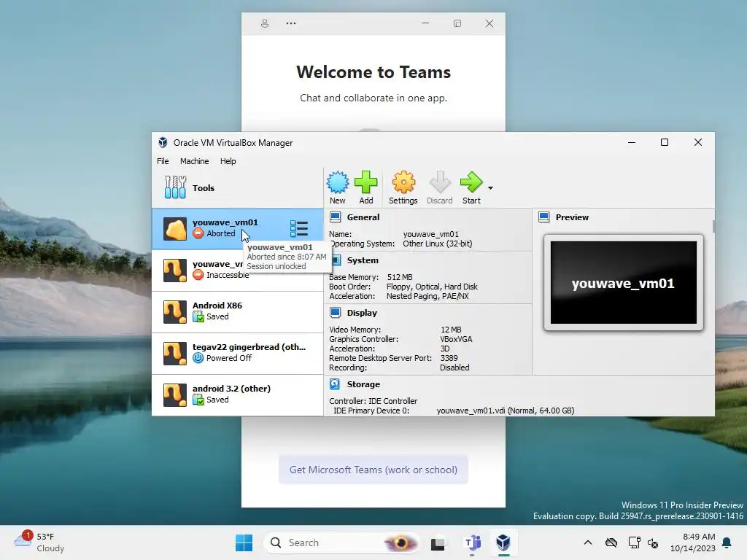Click Get Microsoft Teams (work or school) button
Image resolution: width=747 pixels, height=560 pixels.
tap(373, 470)
